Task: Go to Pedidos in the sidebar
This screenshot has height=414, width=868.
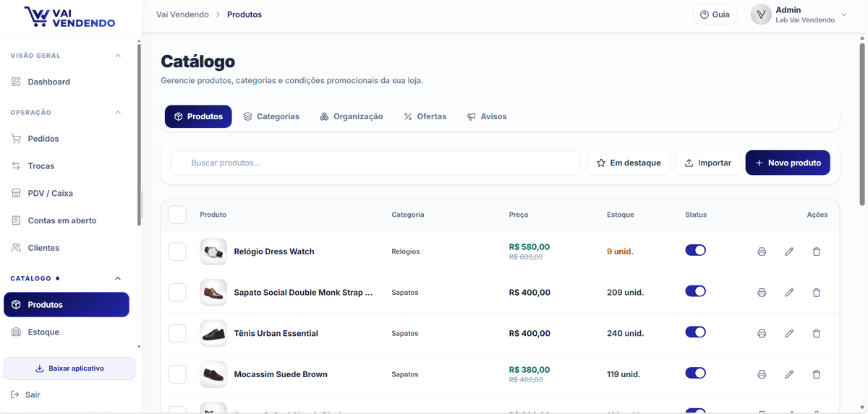Action: (67, 139)
